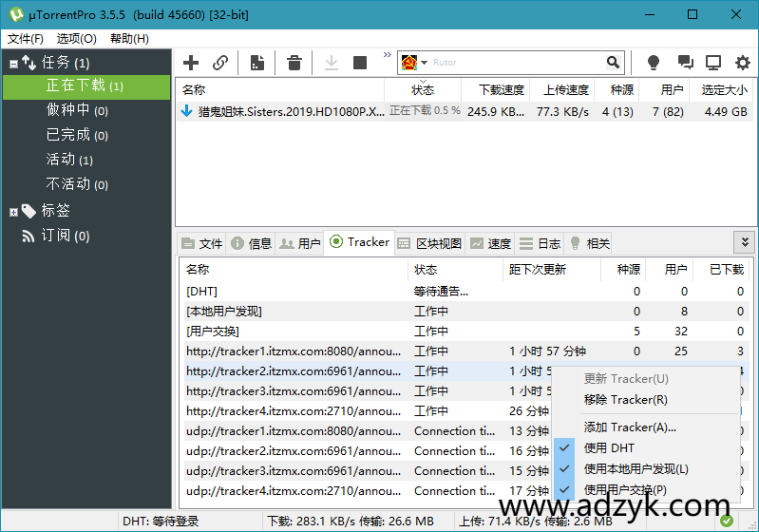
Task: Switch to the 日志 tab
Action: click(540, 243)
